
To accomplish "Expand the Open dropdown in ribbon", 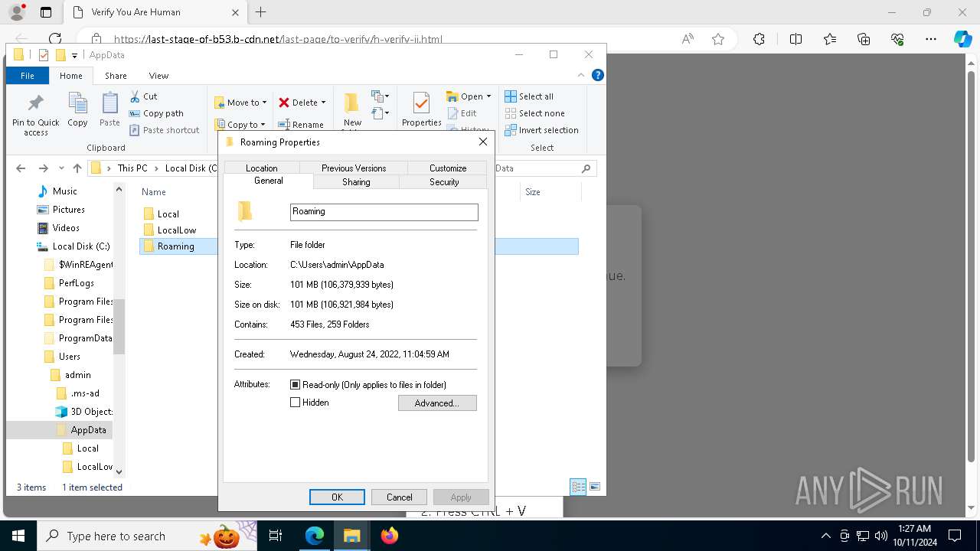I will point(489,96).
